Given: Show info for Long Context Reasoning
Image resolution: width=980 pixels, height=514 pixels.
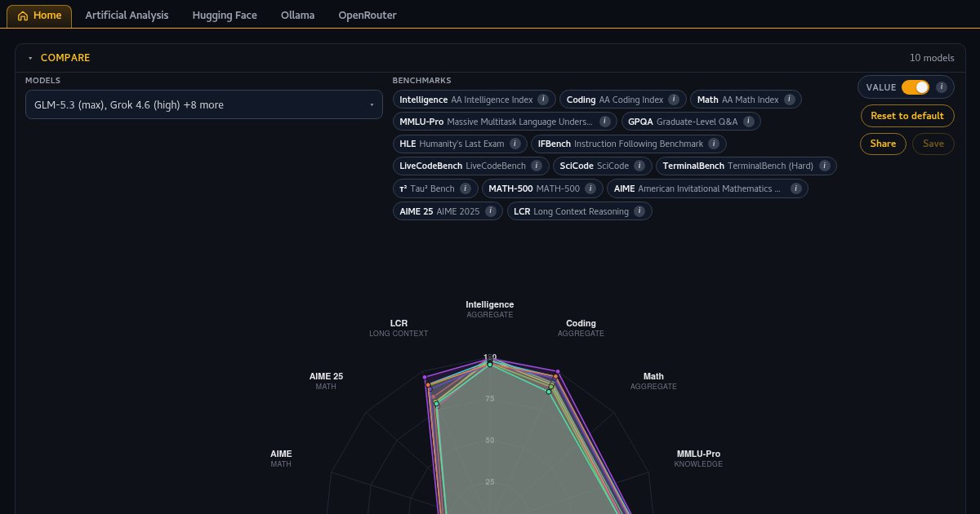Looking at the screenshot, I should [x=639, y=211].
